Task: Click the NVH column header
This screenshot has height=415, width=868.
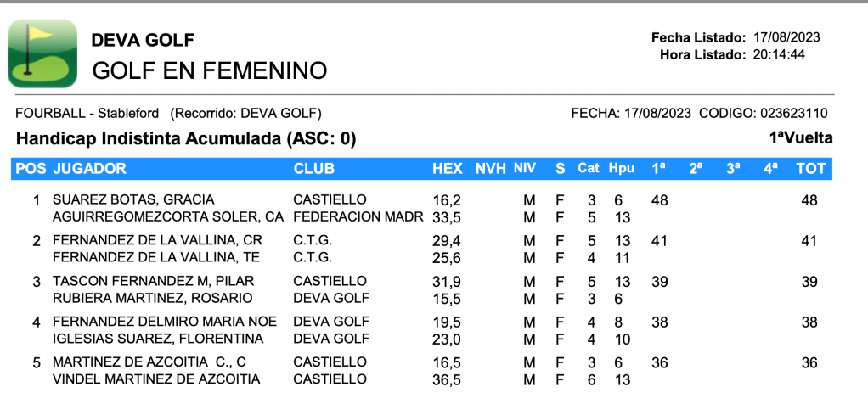Action: (492, 169)
